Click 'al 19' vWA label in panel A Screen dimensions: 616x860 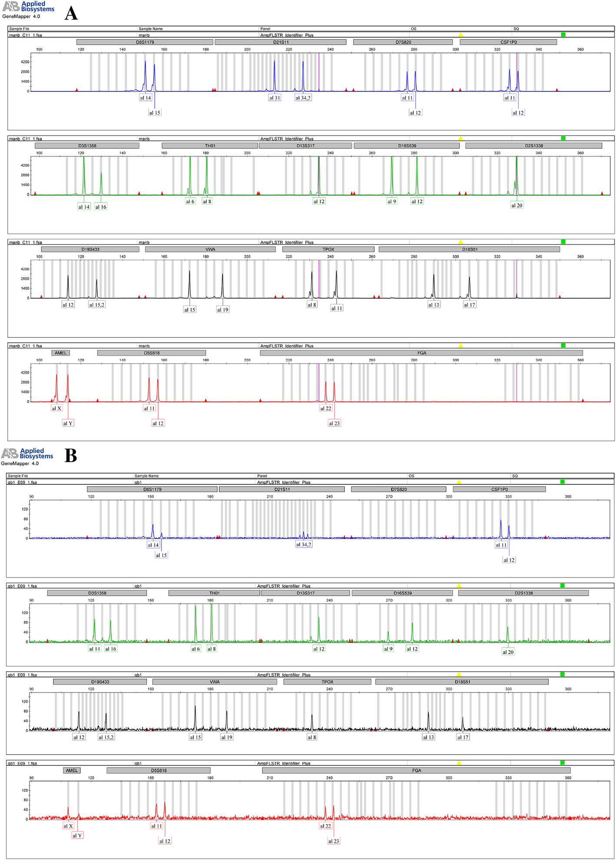222,310
